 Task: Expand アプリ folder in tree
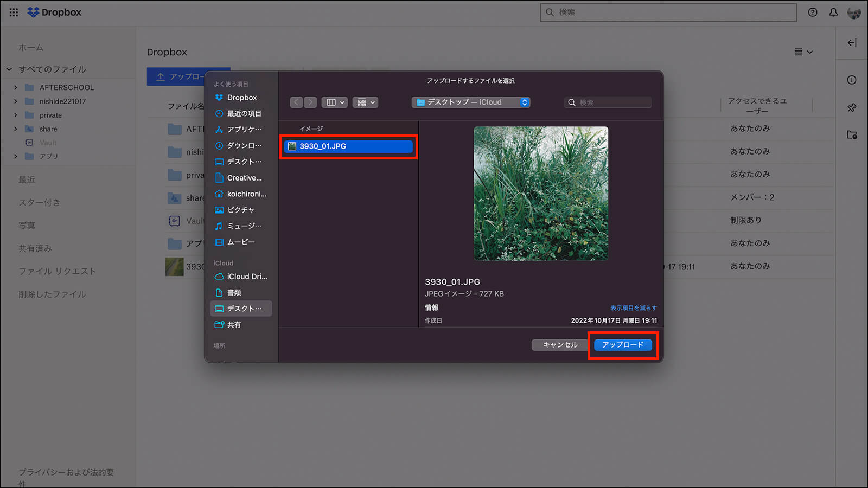(x=16, y=156)
